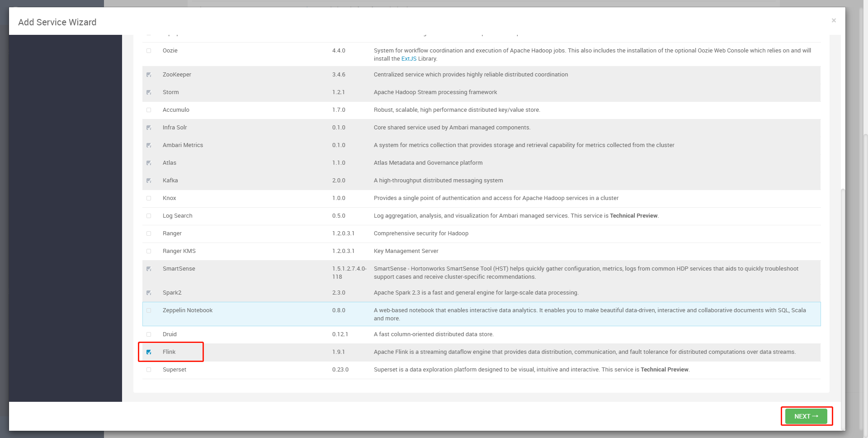The image size is (868, 438).
Task: Click the Accumulo version 1.7.0
Action: [x=339, y=110]
